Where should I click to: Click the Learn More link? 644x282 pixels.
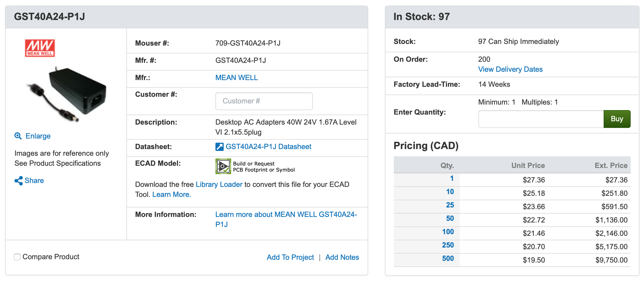point(171,194)
